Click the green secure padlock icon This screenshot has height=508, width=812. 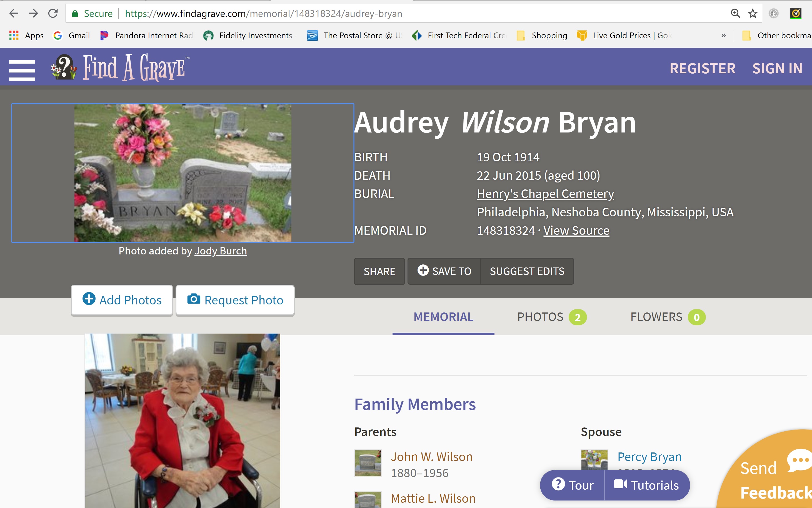point(75,14)
